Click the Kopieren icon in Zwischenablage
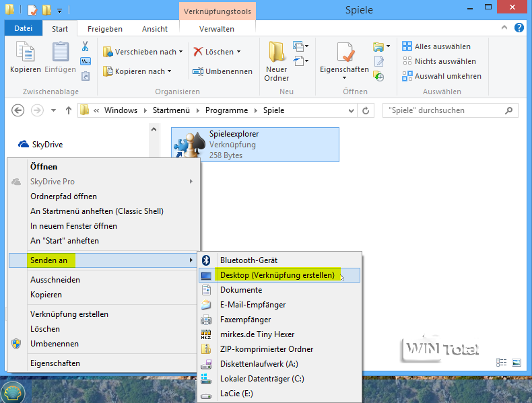Viewport: 532px width, 403px height. pos(26,52)
